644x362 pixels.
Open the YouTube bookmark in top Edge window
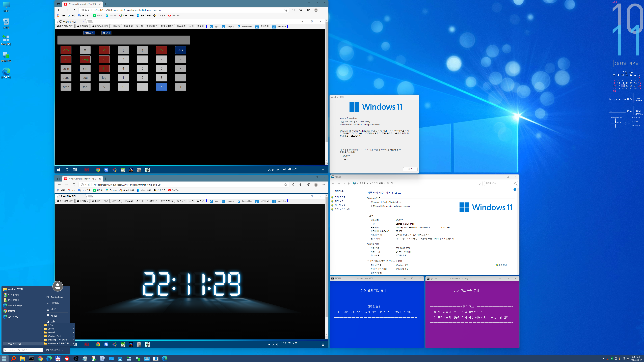(174, 15)
